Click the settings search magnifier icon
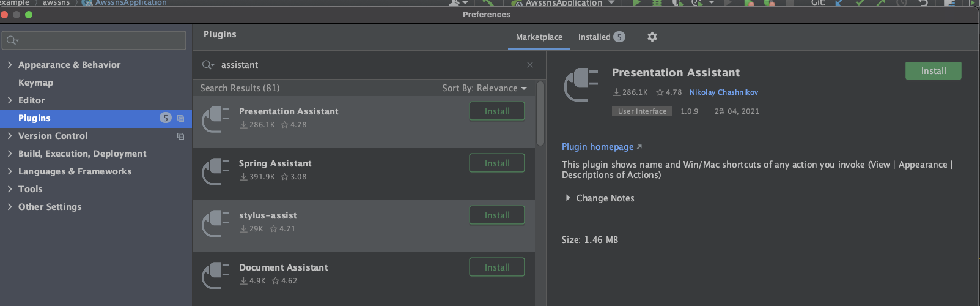Image resolution: width=980 pixels, height=306 pixels. pyautogui.click(x=12, y=40)
